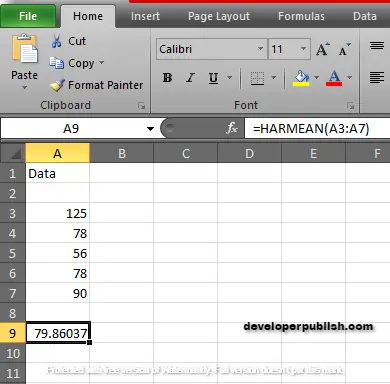Cut selection with the scissors icon
Screen dimensions: 390x384
tap(56, 41)
